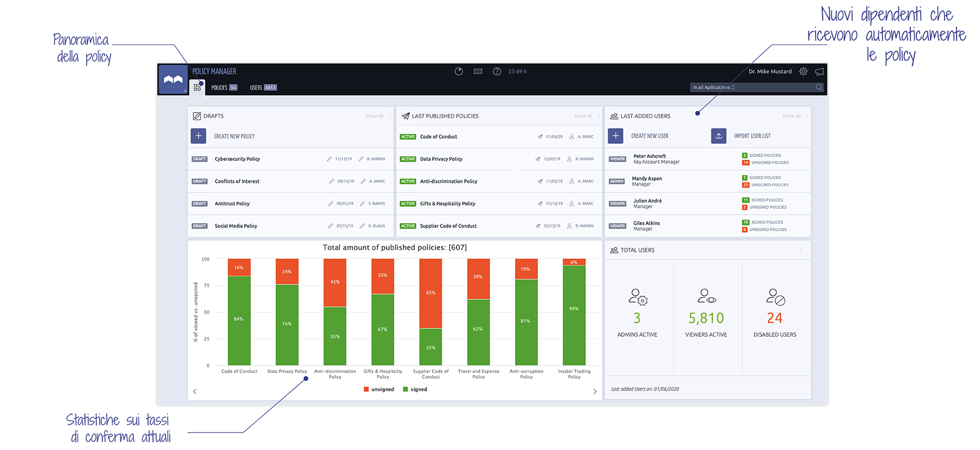Click the user name Dr. Mike Mustard

pyautogui.click(x=770, y=71)
